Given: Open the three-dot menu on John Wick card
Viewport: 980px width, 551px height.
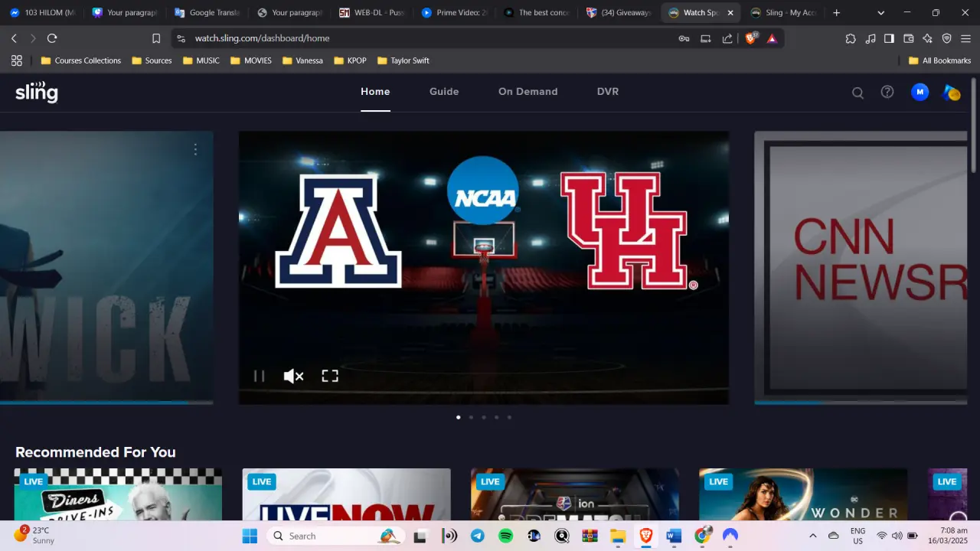Looking at the screenshot, I should 195,149.
